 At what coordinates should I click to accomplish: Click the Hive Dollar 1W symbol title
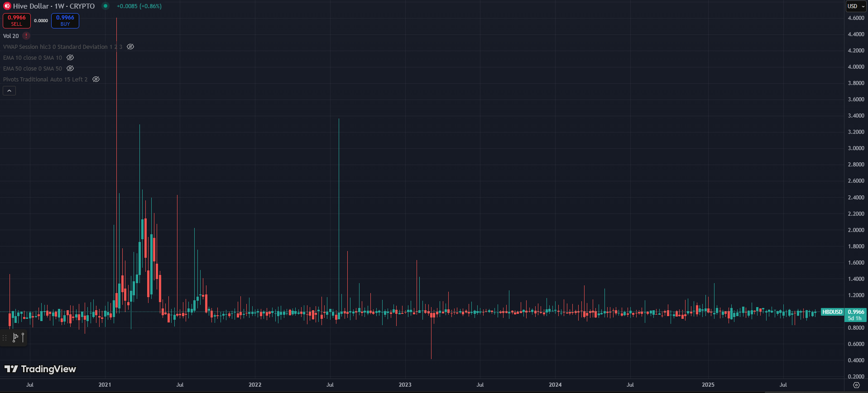point(53,6)
